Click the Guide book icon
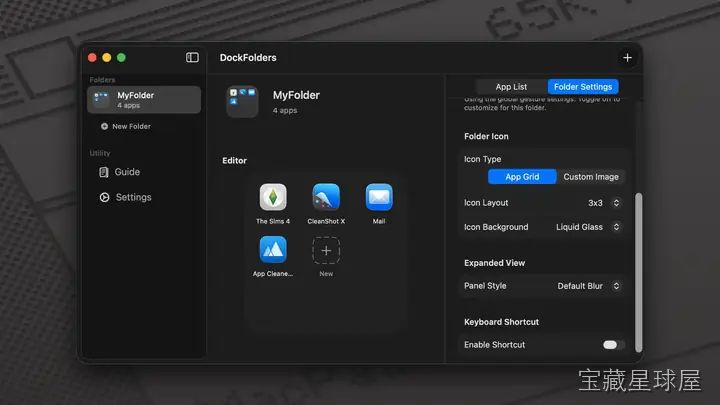 [104, 172]
